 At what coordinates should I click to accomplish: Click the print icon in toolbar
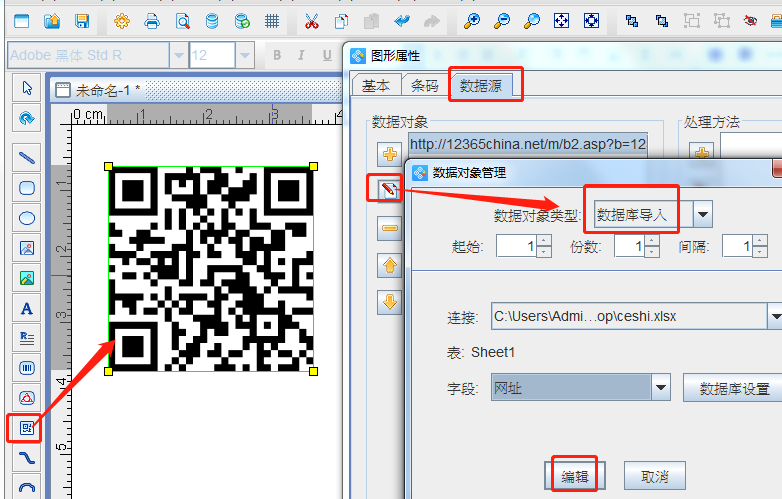(x=152, y=20)
